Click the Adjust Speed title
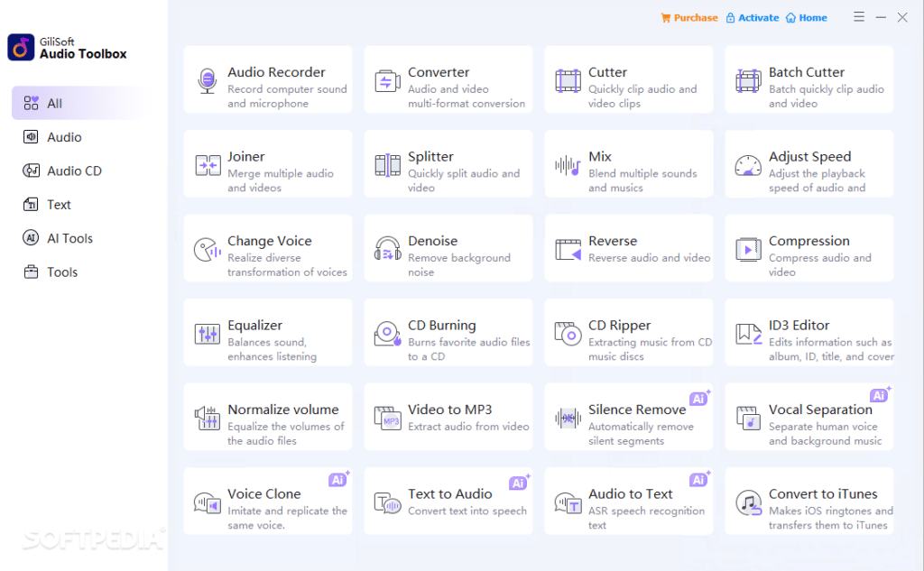This screenshot has width=924, height=571. (809, 157)
